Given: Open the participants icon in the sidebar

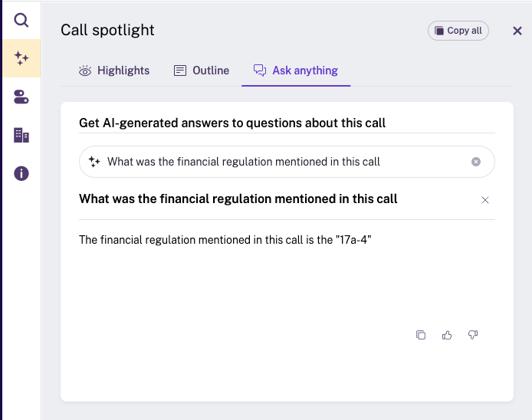Looking at the screenshot, I should point(21,97).
